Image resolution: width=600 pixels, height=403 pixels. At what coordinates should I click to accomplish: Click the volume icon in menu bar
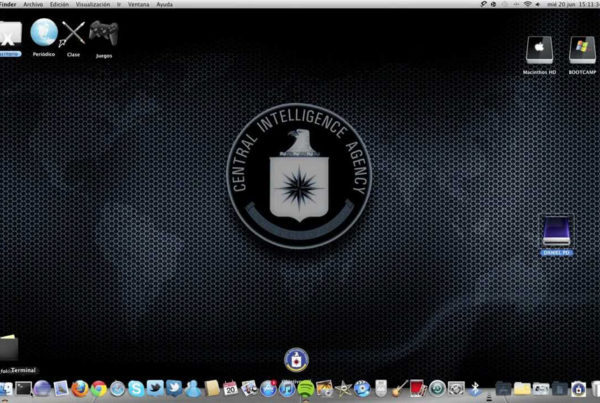pyautogui.click(x=538, y=4)
